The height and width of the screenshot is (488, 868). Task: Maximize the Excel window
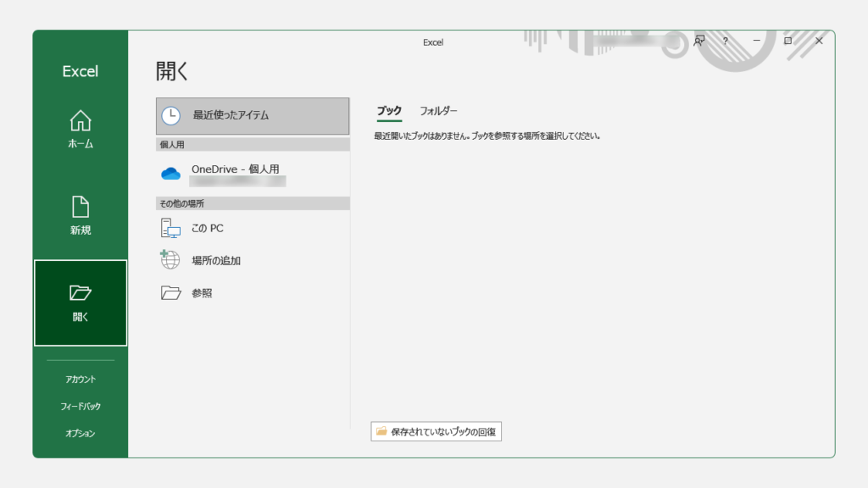[787, 41]
